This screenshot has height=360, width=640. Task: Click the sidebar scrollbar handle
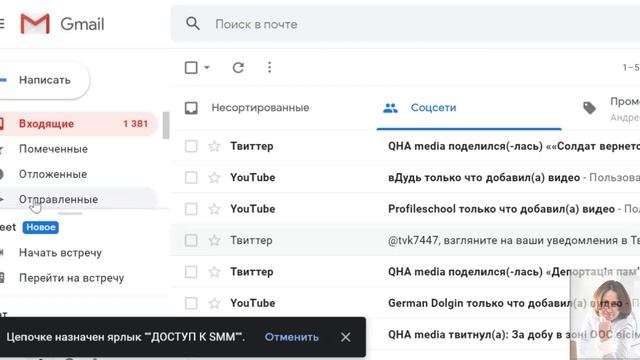(166, 125)
